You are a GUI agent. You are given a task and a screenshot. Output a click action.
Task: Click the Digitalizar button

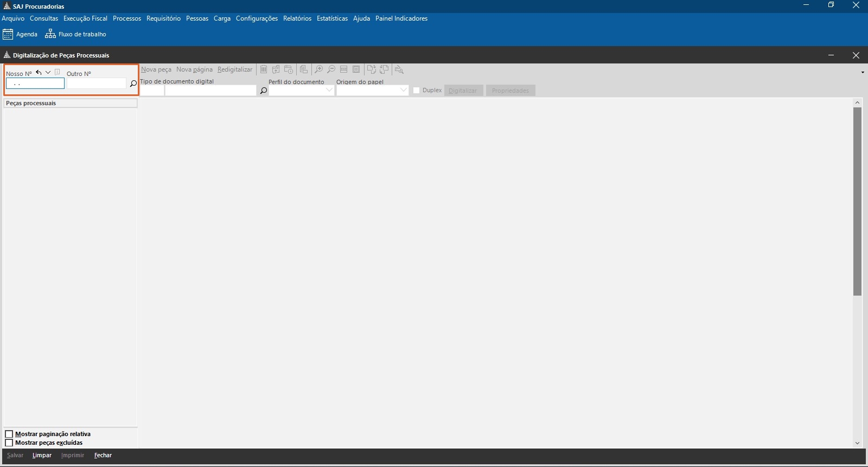(463, 91)
